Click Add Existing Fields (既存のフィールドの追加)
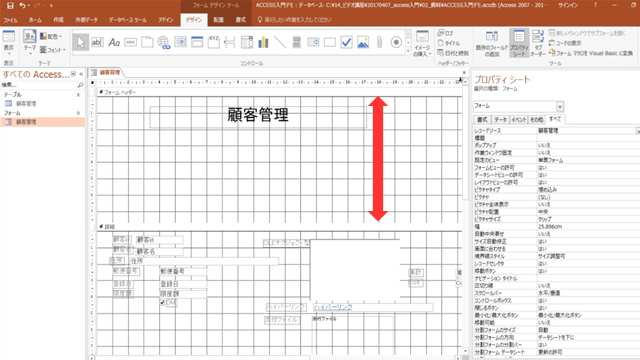640x360 pixels. 492,43
